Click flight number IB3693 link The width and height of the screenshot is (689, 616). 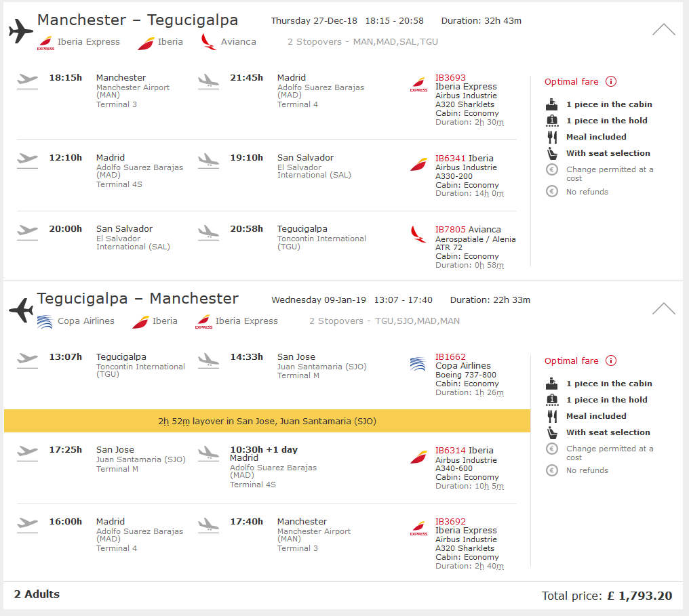pyautogui.click(x=450, y=78)
